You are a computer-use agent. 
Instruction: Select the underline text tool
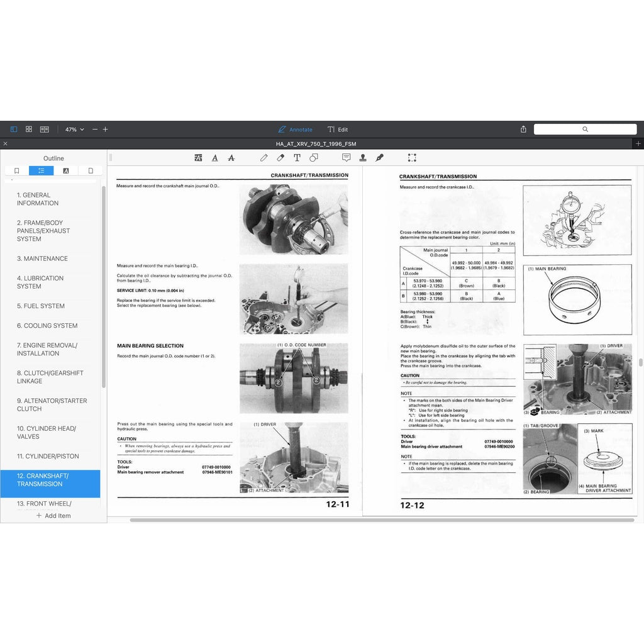(x=215, y=158)
